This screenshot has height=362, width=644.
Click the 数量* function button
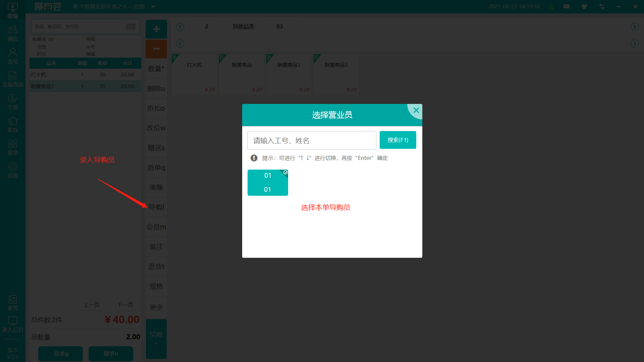point(156,69)
